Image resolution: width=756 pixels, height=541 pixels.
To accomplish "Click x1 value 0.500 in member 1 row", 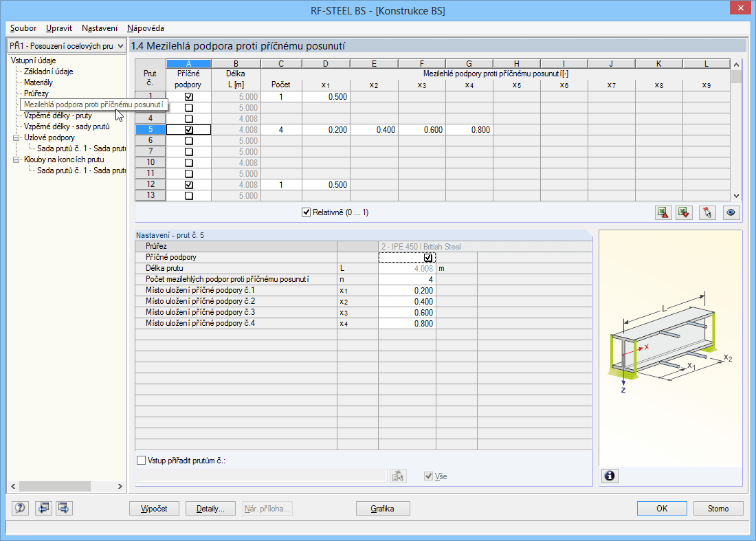I will (x=326, y=97).
